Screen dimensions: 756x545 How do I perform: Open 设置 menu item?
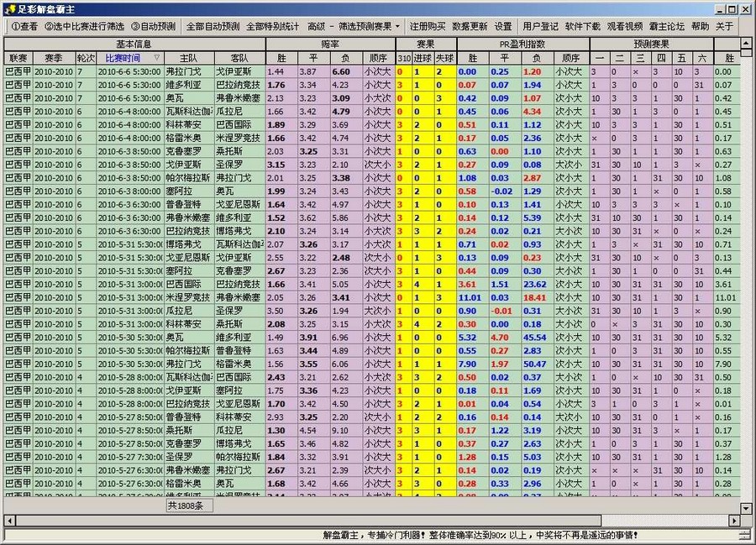pos(503,27)
